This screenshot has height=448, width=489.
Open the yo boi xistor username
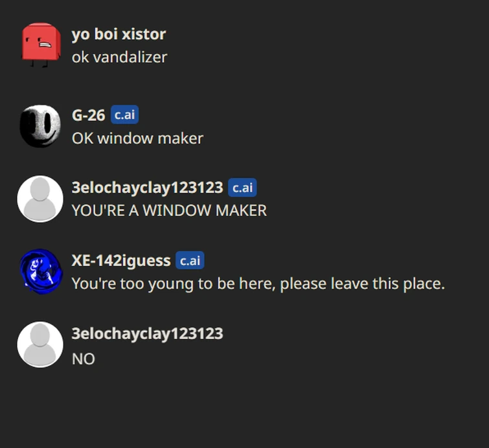119,34
